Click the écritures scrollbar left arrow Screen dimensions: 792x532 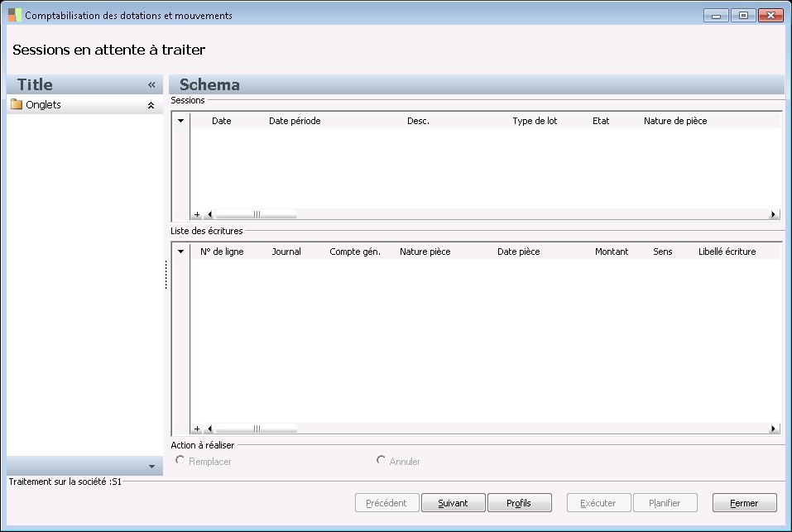pyautogui.click(x=209, y=429)
